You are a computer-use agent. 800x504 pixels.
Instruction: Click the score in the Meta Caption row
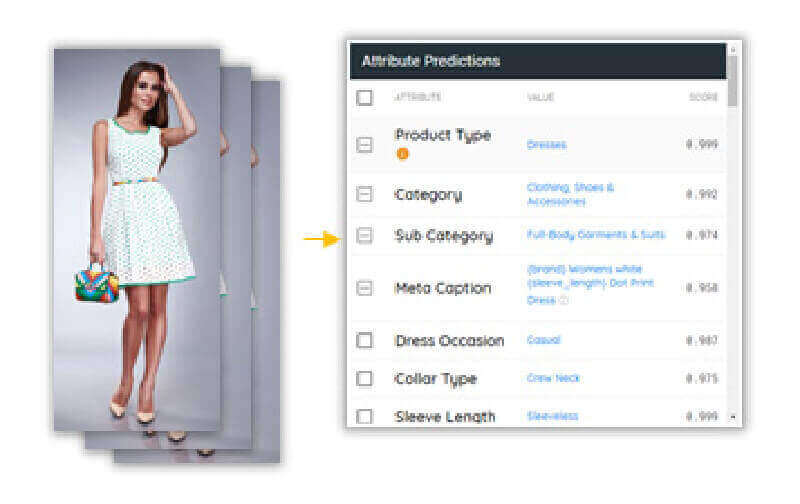coord(702,288)
